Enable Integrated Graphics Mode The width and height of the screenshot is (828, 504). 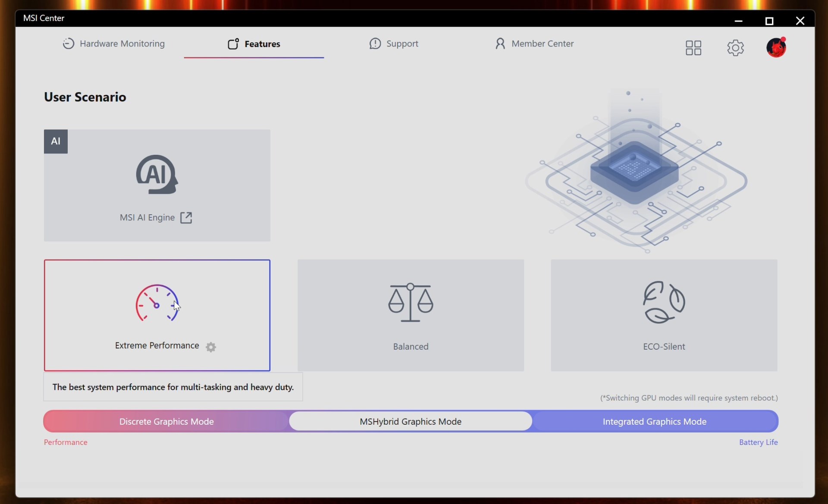point(654,422)
